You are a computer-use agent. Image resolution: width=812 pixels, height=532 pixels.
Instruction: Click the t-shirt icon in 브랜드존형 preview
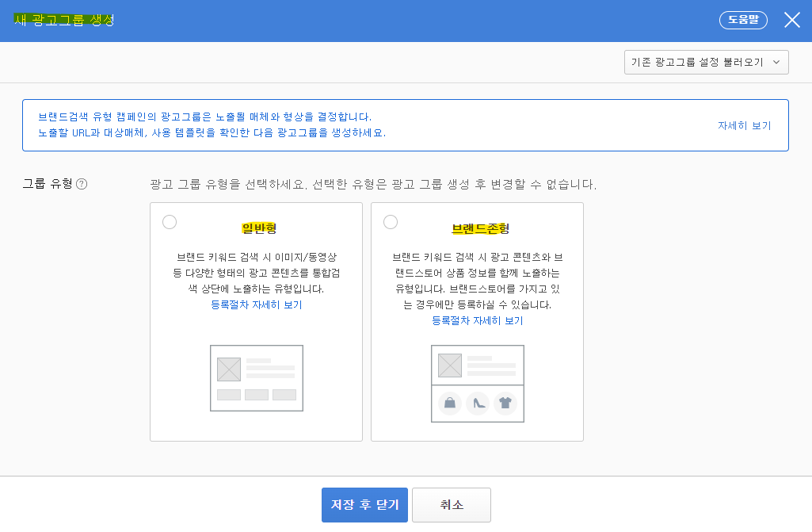tap(505, 404)
